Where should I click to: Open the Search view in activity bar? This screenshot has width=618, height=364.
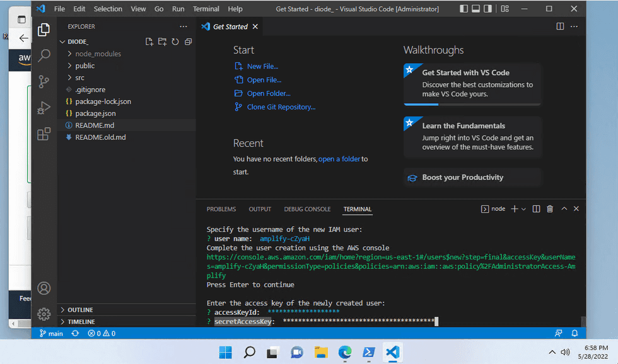tap(44, 55)
